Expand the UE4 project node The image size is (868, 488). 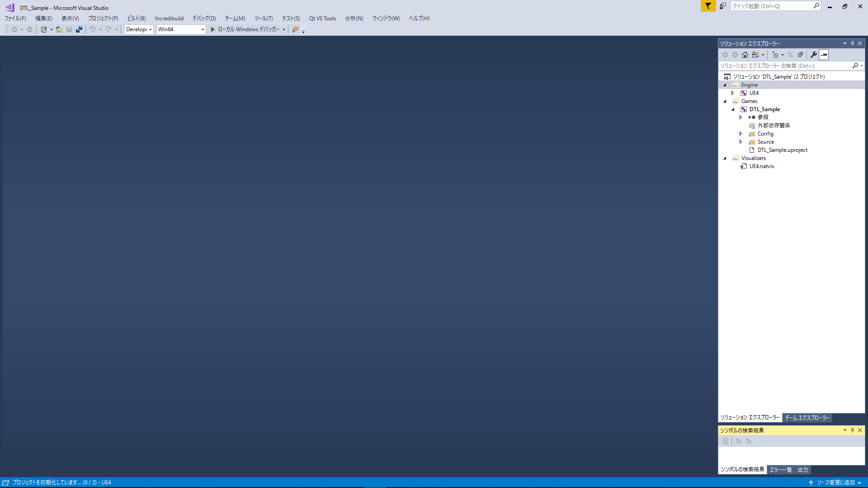pos(733,93)
